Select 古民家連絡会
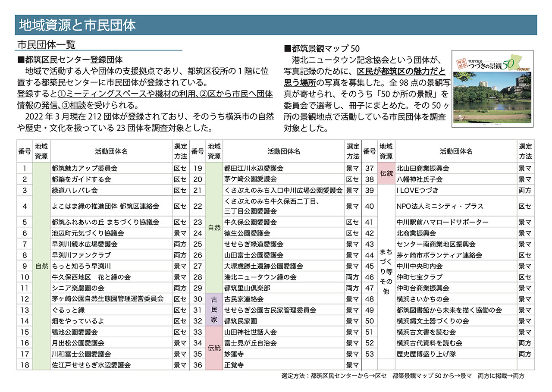Viewport: 552px width, 392px height. pyautogui.click(x=244, y=299)
